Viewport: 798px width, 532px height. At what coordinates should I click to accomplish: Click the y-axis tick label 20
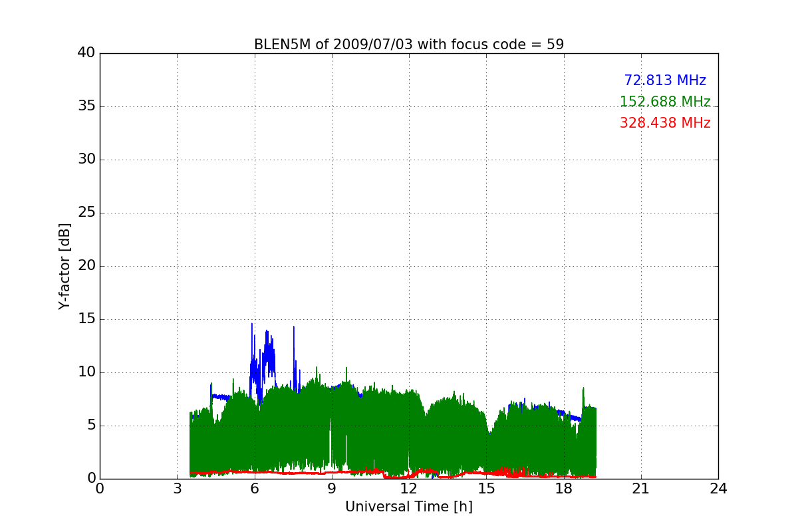(x=86, y=266)
